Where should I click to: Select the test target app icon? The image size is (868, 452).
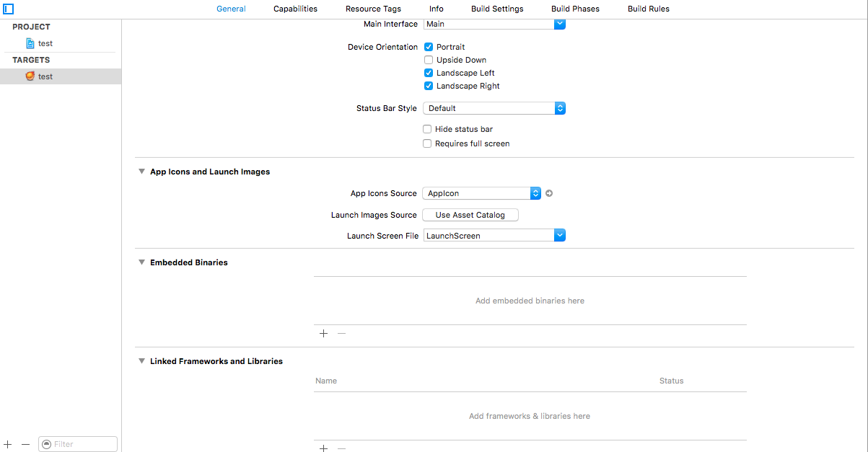coord(30,76)
